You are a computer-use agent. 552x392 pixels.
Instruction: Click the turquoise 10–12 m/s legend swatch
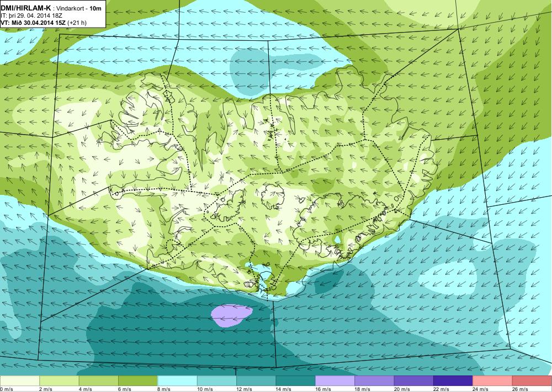[217, 381]
